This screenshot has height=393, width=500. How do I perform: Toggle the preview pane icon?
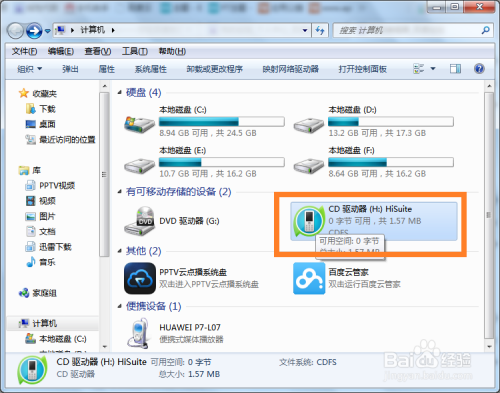[x=455, y=69]
